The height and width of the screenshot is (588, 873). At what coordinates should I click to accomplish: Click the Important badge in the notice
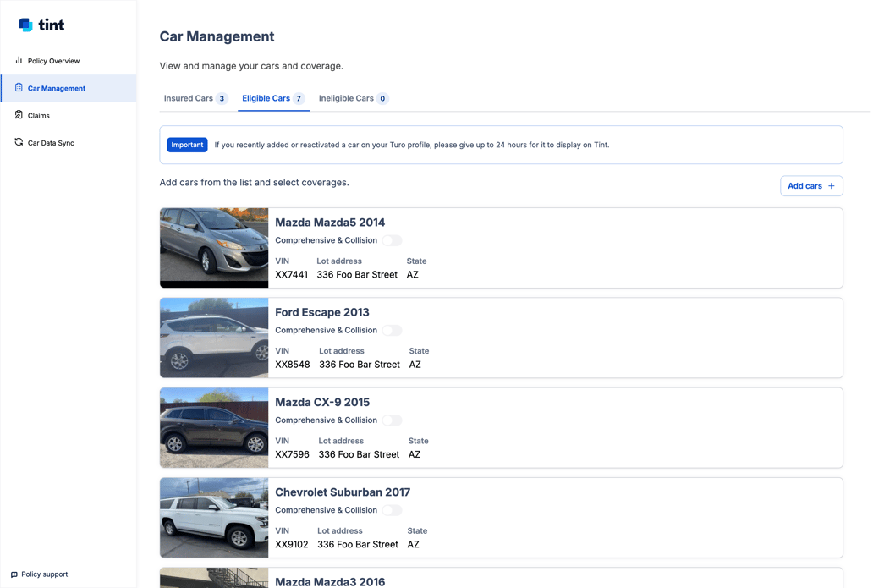(187, 145)
